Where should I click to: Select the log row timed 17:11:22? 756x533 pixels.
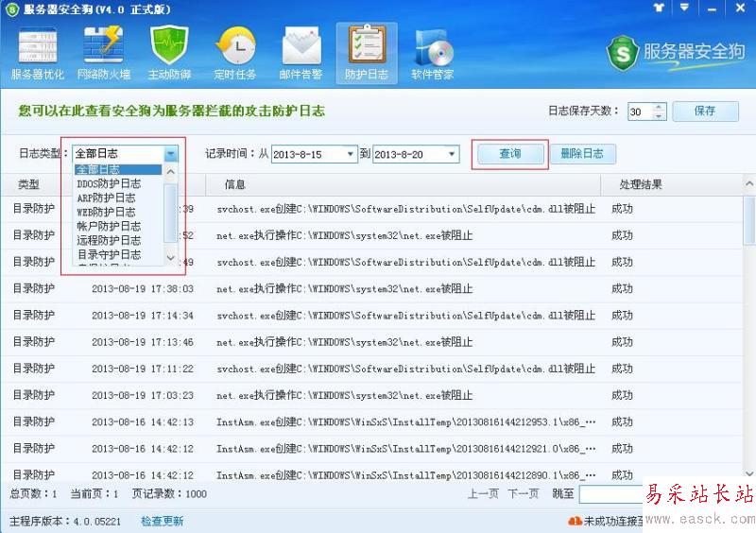(x=371, y=369)
